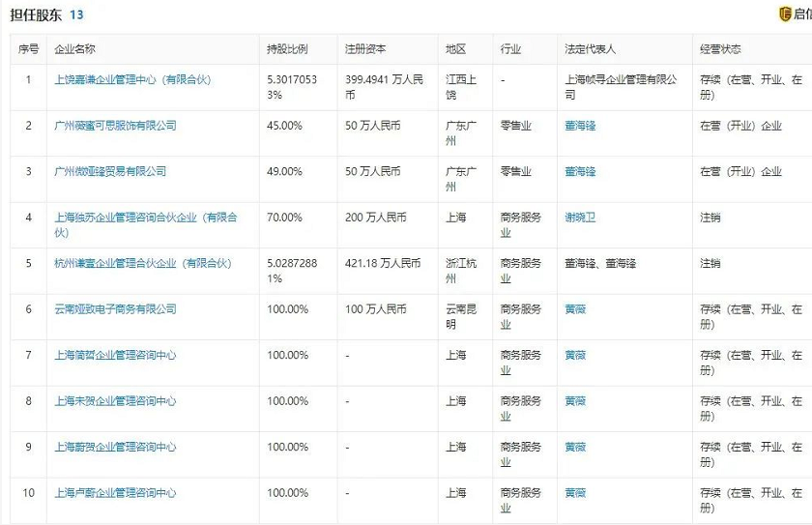Click legal representative 黄薇 in row 6
Screen dimensions: 812x525
[575, 309]
